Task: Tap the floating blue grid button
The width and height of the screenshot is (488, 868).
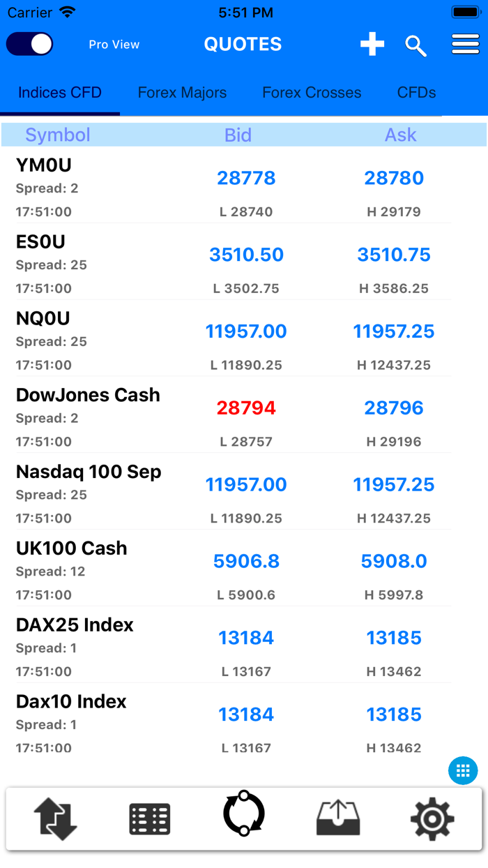Action: pos(462,771)
